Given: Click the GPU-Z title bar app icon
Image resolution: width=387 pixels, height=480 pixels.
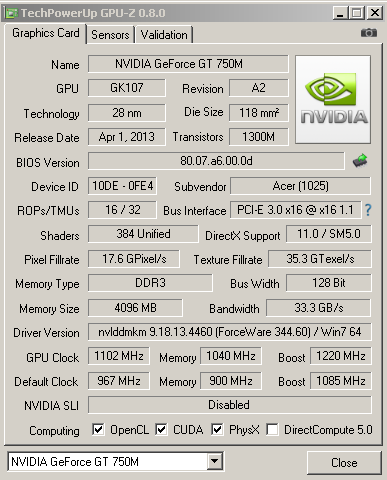Looking at the screenshot, I should click(12, 13).
